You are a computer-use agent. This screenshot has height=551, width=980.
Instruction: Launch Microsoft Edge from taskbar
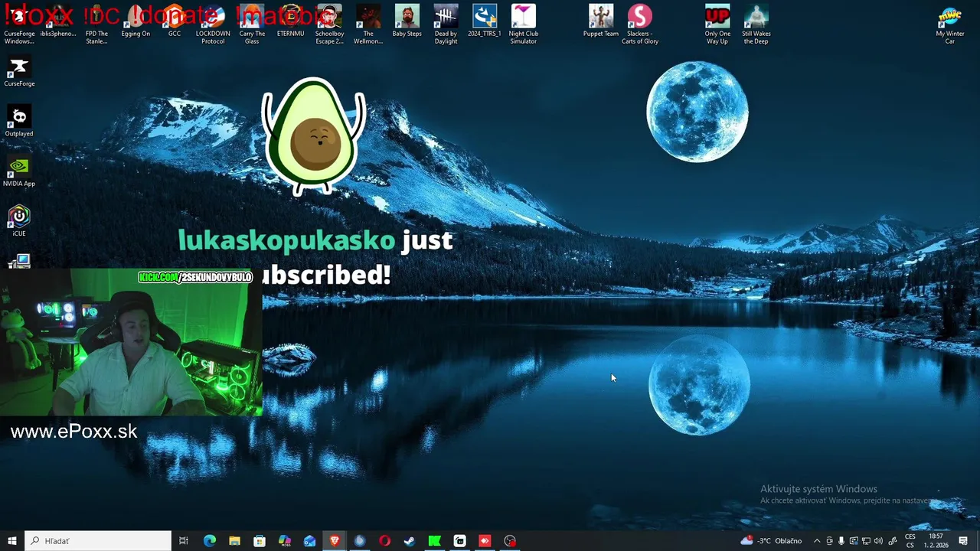tap(209, 541)
